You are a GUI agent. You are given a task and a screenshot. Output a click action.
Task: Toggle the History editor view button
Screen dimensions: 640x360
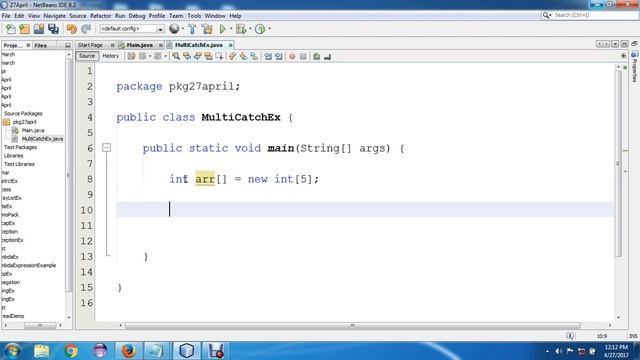pyautogui.click(x=111, y=56)
